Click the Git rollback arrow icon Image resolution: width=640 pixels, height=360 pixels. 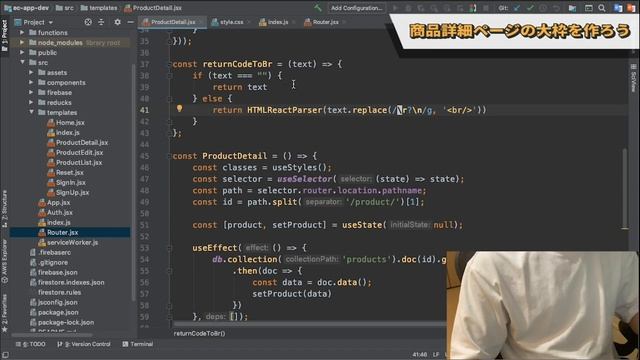coord(556,8)
